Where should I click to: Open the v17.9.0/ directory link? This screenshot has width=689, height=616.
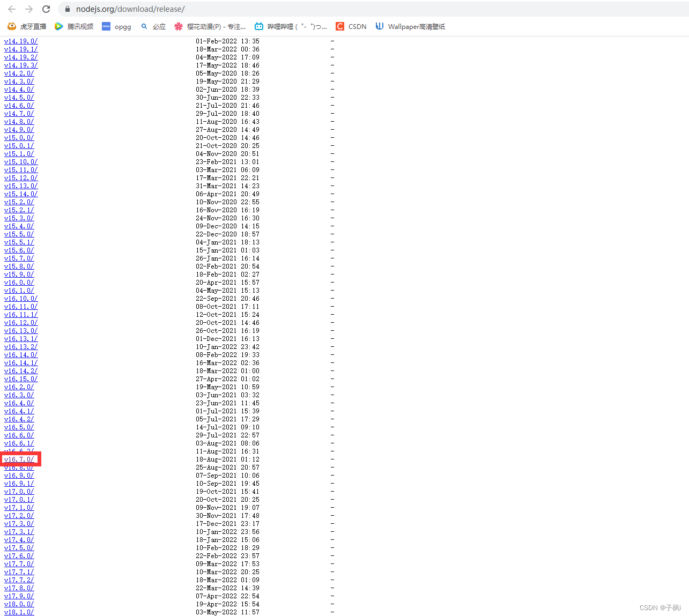(x=19, y=596)
